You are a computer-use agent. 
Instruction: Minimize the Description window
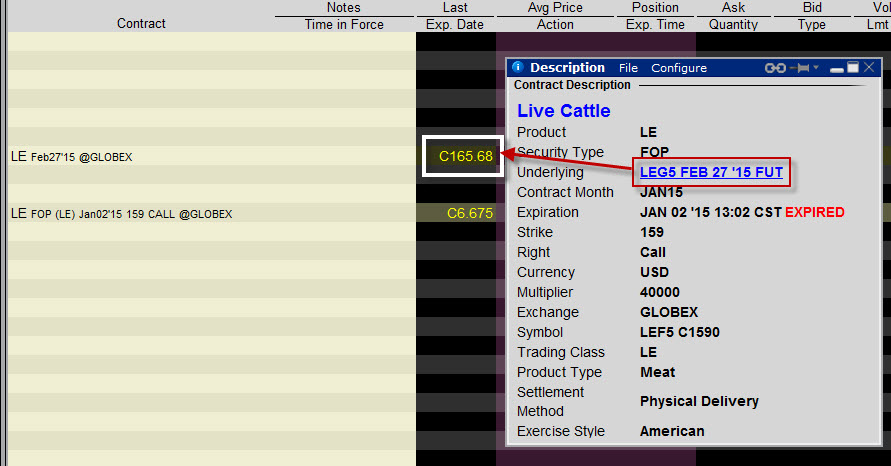(836, 68)
